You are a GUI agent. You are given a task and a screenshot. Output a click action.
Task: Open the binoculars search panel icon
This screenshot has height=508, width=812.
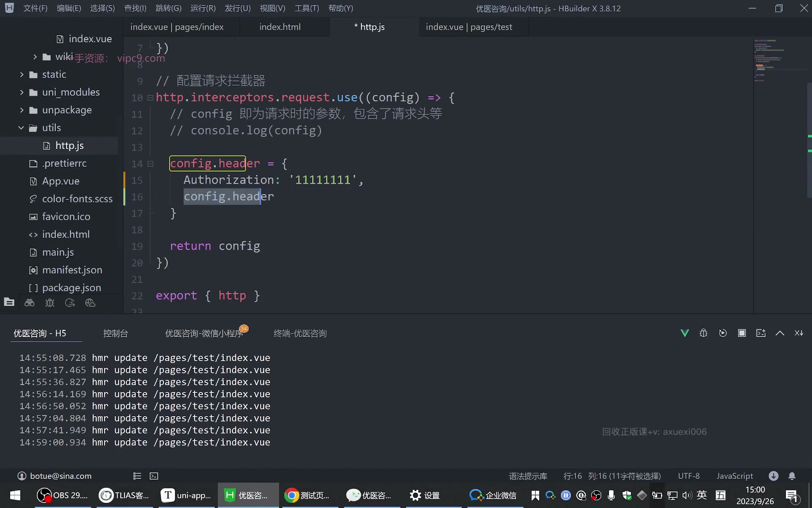(29, 303)
